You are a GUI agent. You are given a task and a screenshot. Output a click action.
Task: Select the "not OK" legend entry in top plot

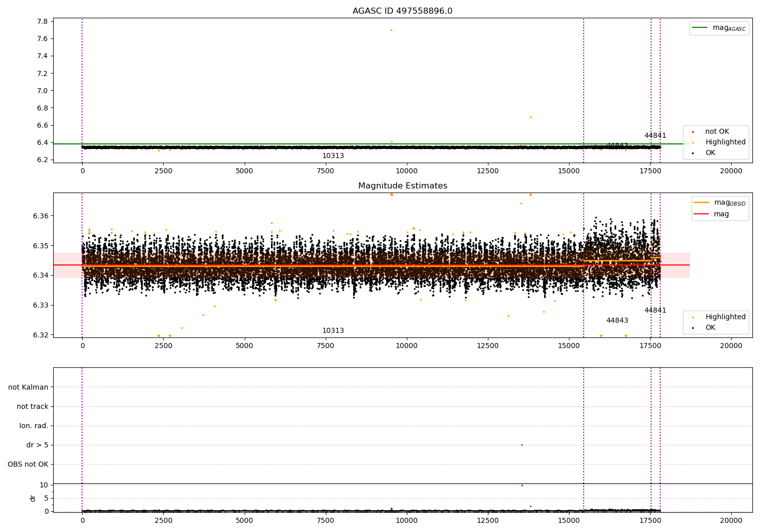tap(717, 132)
